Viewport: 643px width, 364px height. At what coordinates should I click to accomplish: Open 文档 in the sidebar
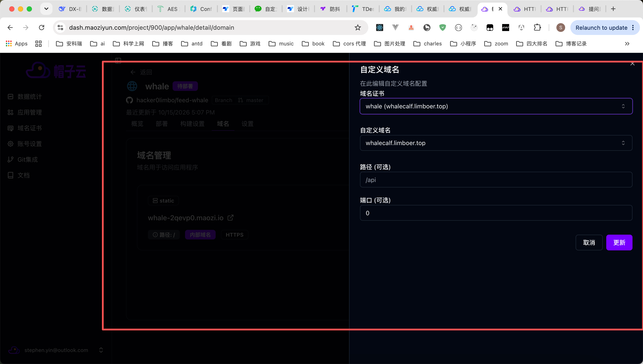19,175
